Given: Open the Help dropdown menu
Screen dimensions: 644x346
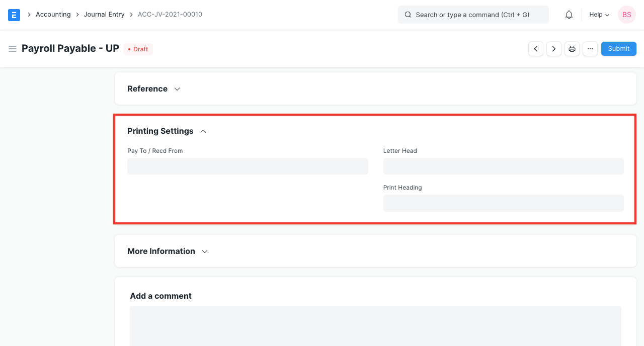Looking at the screenshot, I should click(x=598, y=15).
